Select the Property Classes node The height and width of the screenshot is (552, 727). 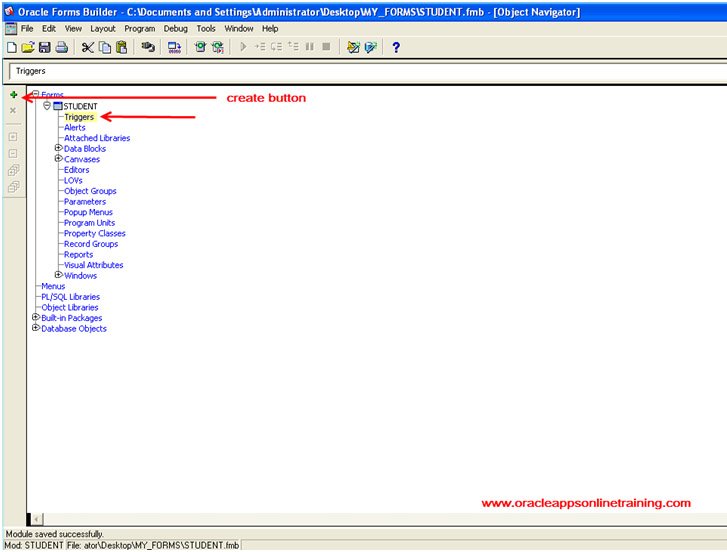pos(95,234)
